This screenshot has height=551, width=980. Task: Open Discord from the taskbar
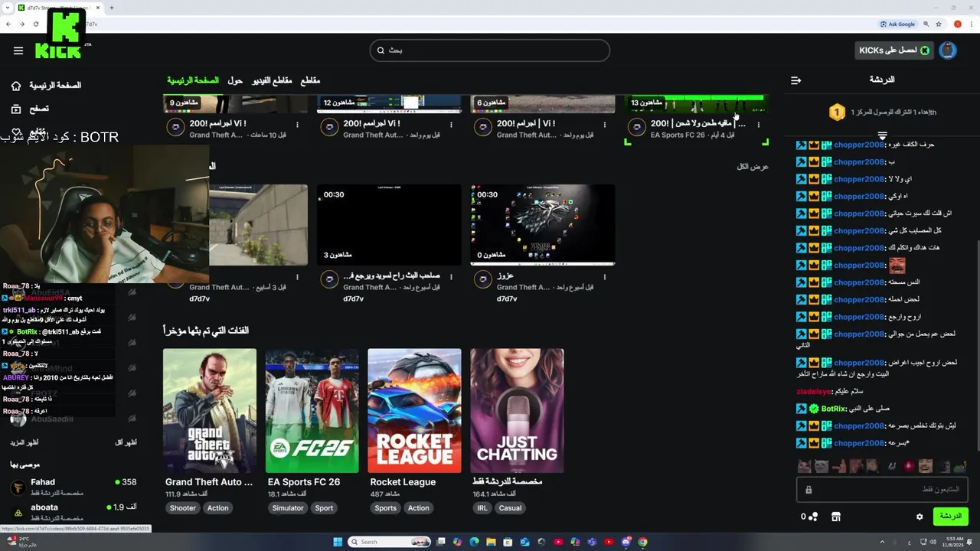click(626, 542)
